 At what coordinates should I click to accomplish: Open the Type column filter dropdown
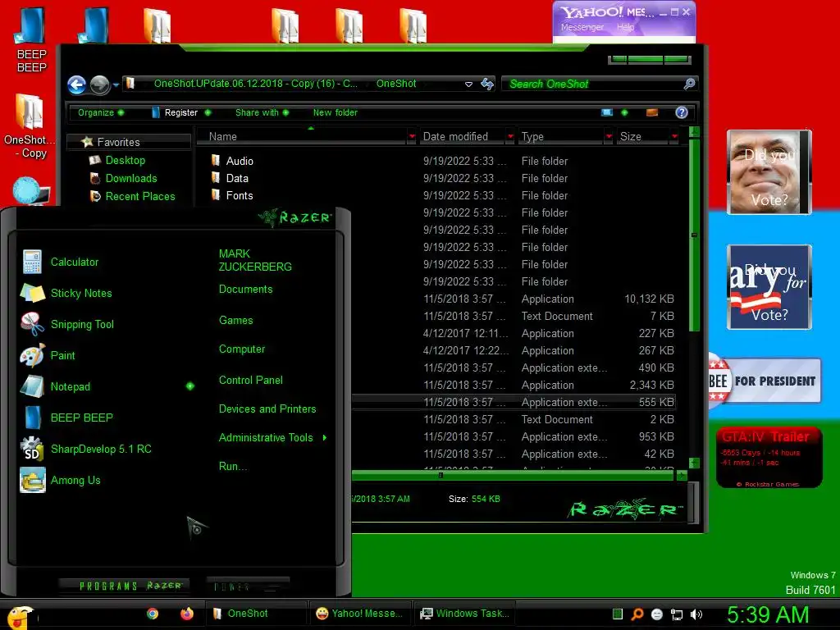pos(609,137)
